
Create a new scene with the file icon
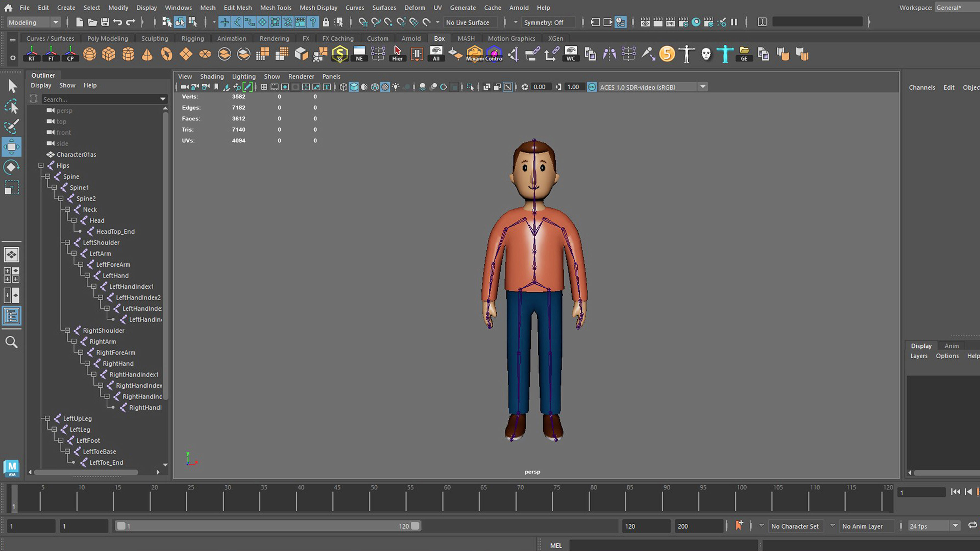(80, 22)
